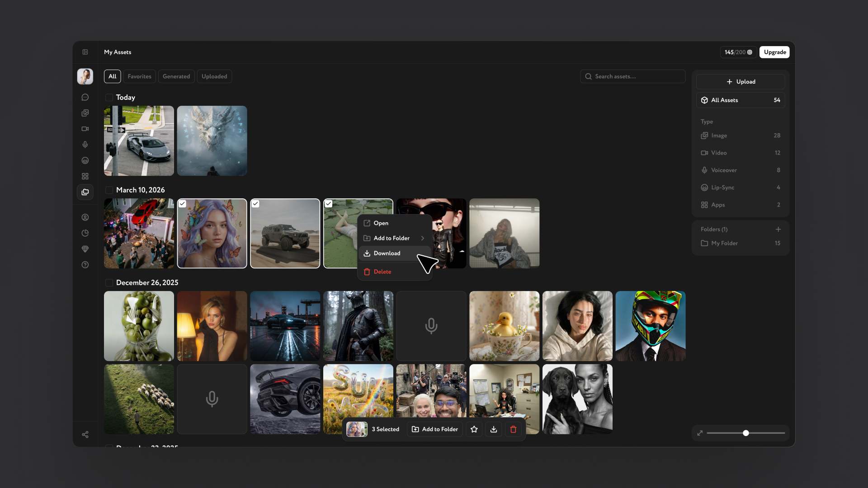
Task: Click the selected-assets preview thumbnail in selection bar
Action: pos(357,429)
